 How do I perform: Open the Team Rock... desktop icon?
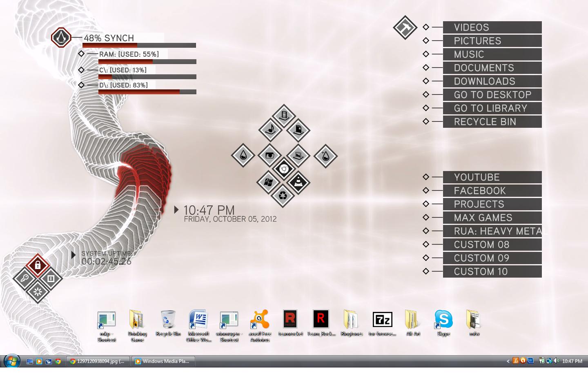pyautogui.click(x=321, y=323)
